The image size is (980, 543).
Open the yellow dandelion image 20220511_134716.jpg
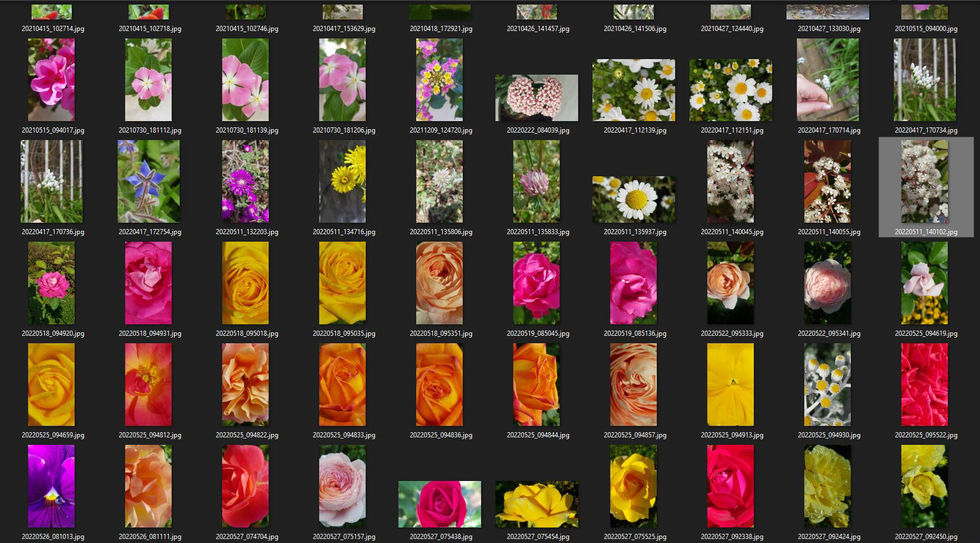pyautogui.click(x=342, y=181)
